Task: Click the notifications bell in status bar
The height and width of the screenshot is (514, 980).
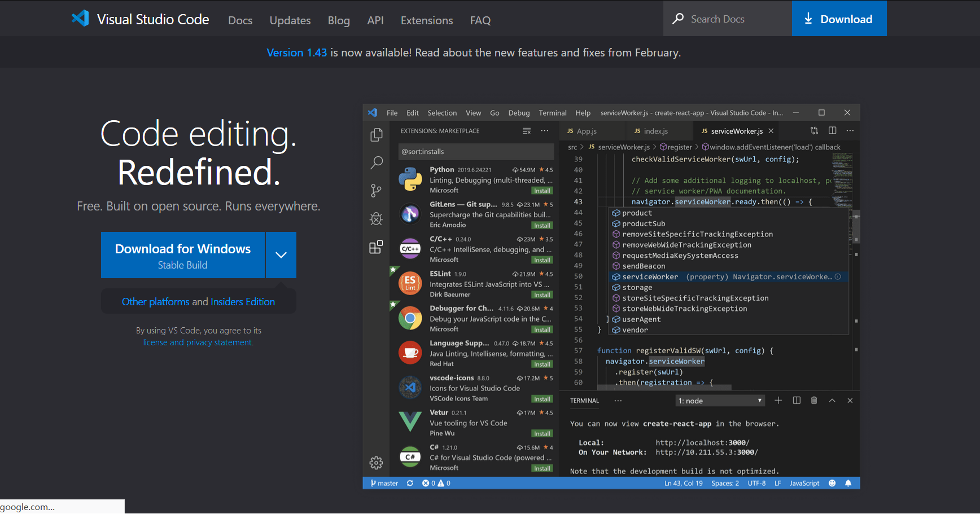Action: pyautogui.click(x=848, y=483)
